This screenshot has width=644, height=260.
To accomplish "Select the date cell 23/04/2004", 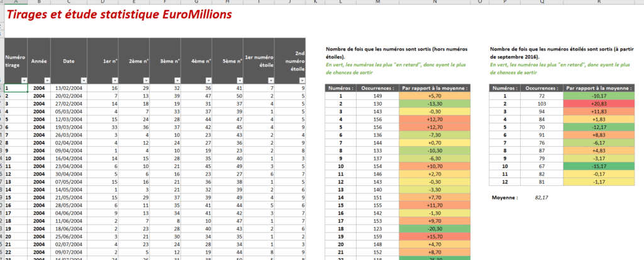I will pyautogui.click(x=69, y=166).
